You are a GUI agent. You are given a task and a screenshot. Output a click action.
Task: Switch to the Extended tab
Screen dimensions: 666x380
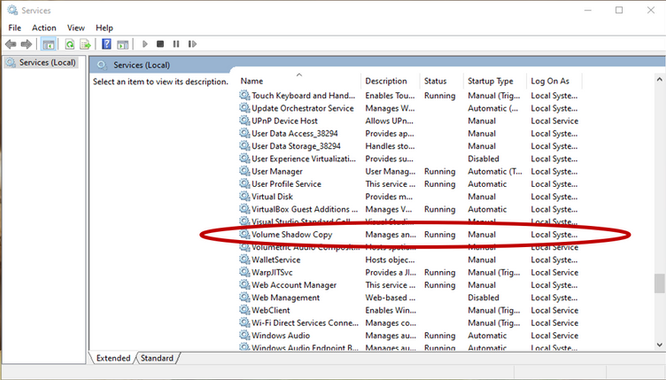113,358
